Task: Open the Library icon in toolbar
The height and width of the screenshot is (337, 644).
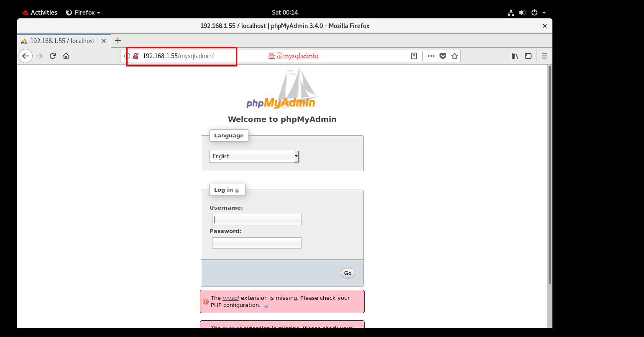Action: (x=515, y=56)
